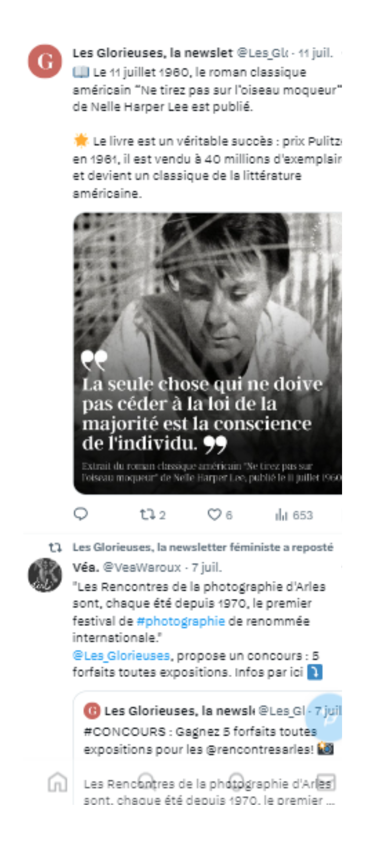Open Véa's profile picture
Viewport: 365px width, 868px height.
pos(45,575)
